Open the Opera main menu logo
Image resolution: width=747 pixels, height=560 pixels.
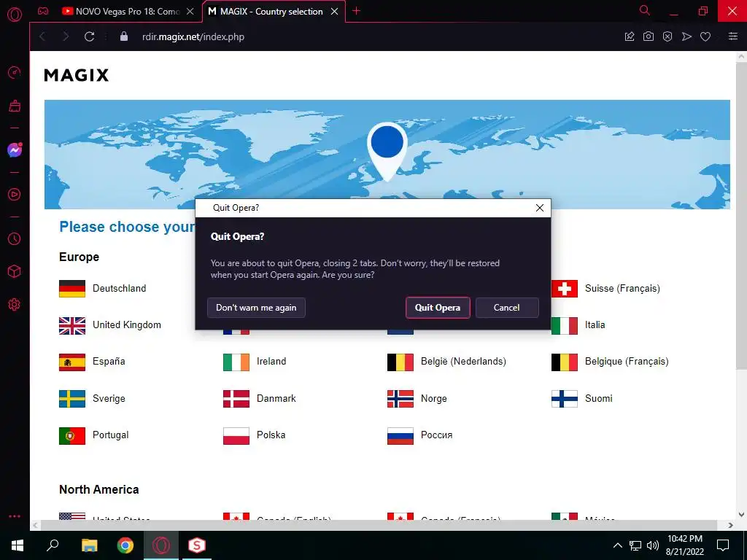pyautogui.click(x=15, y=15)
